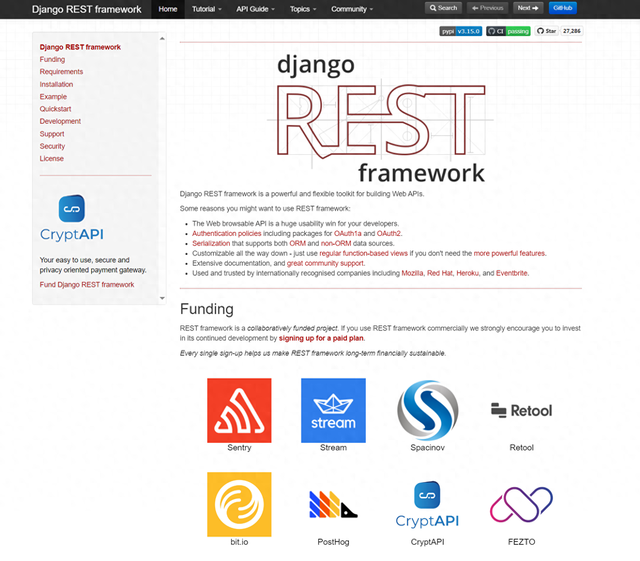Click the Retool caption text
Screen dimensions: 640x561
pyautogui.click(x=521, y=447)
